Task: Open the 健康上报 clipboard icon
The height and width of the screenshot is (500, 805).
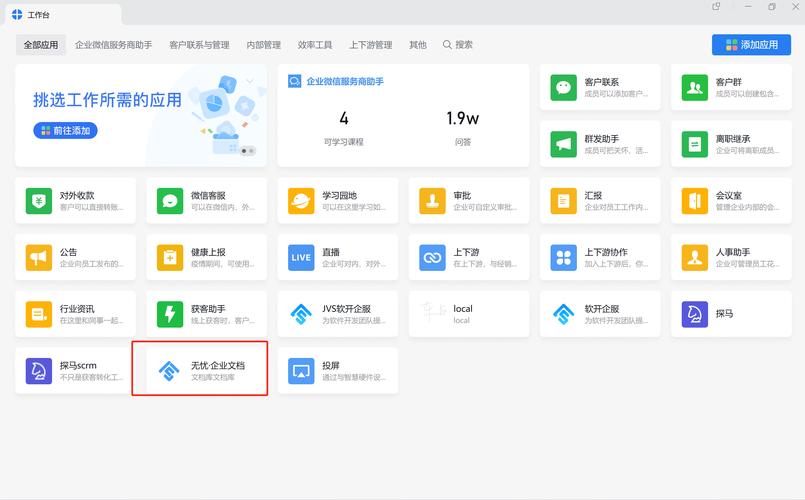Action: tap(170, 258)
